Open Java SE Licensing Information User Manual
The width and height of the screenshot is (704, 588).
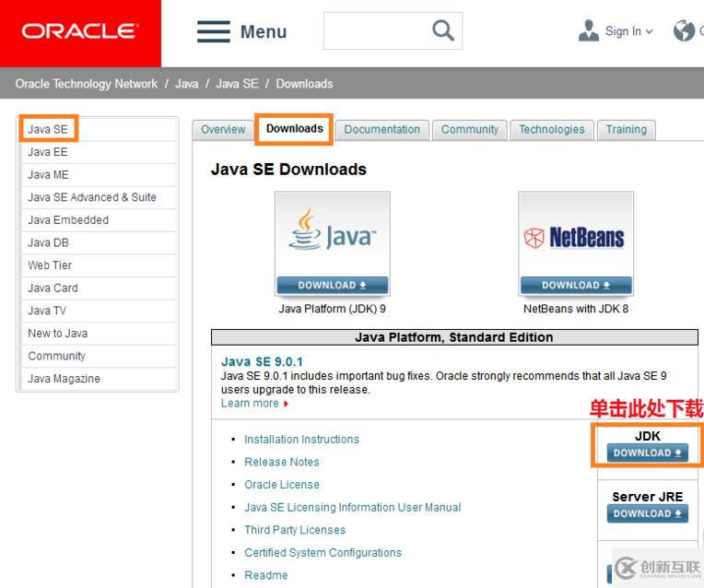coord(352,507)
